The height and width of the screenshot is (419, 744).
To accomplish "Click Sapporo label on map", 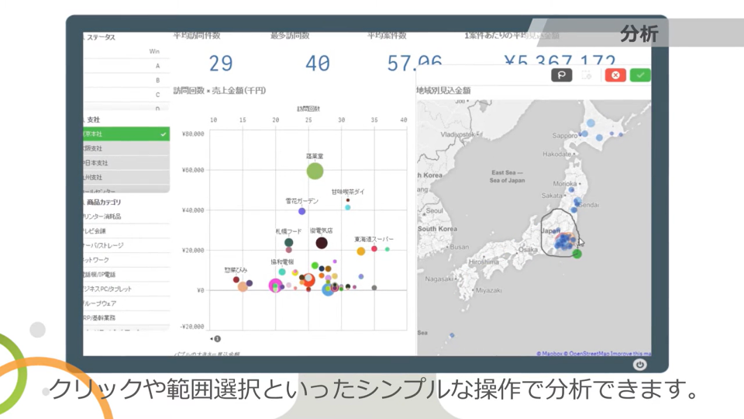I will tap(565, 135).
